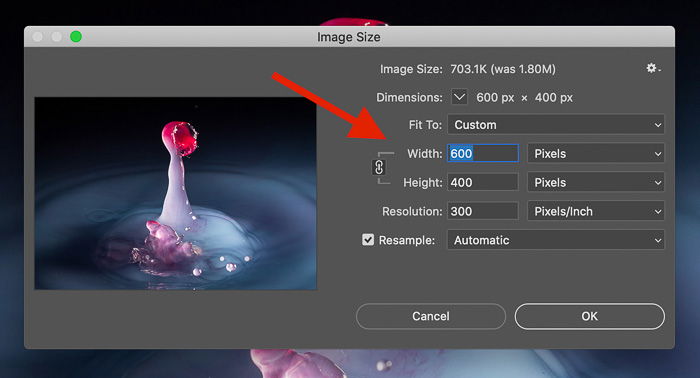Click the gray minimize window button

[x=57, y=37]
